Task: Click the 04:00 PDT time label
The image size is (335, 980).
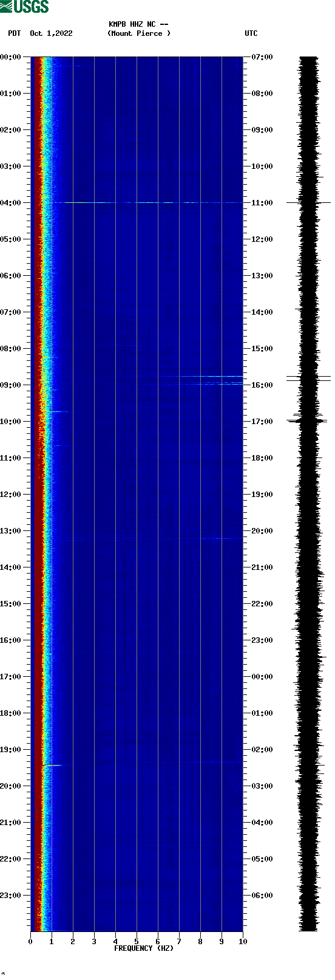Action: coord(11,203)
